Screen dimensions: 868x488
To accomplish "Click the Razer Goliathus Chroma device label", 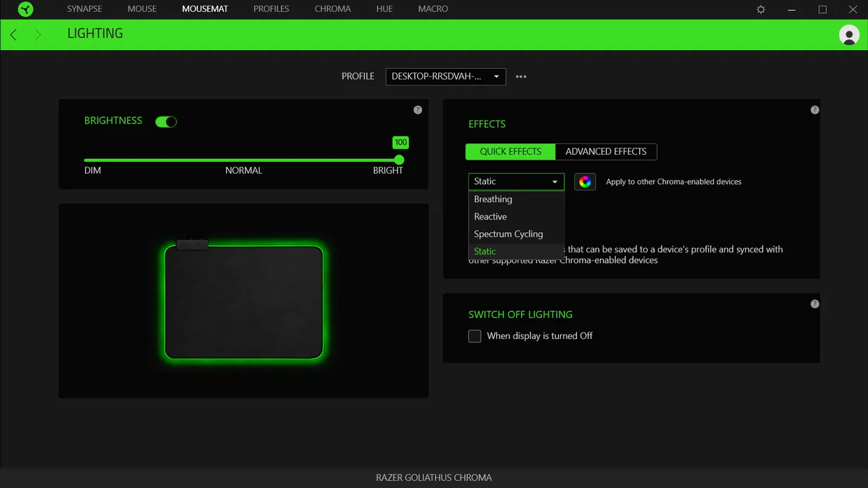I will (x=434, y=478).
